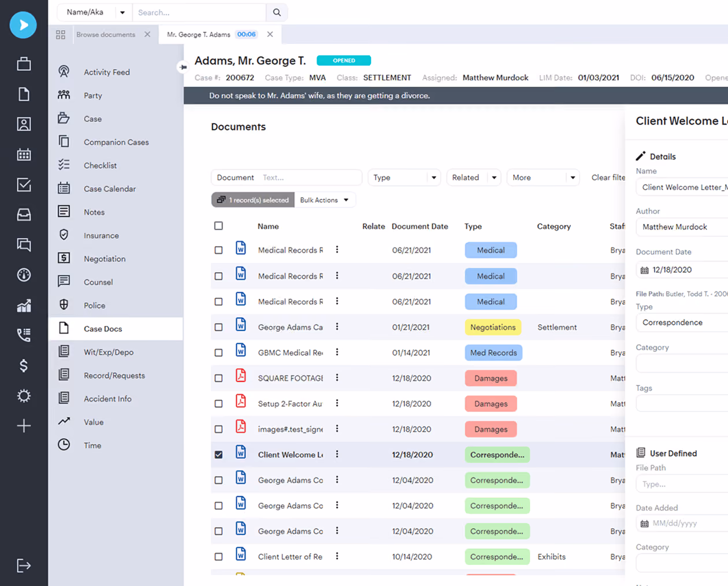
Task: Open the calendar icon in dark sidebar
Action: pyautogui.click(x=24, y=154)
